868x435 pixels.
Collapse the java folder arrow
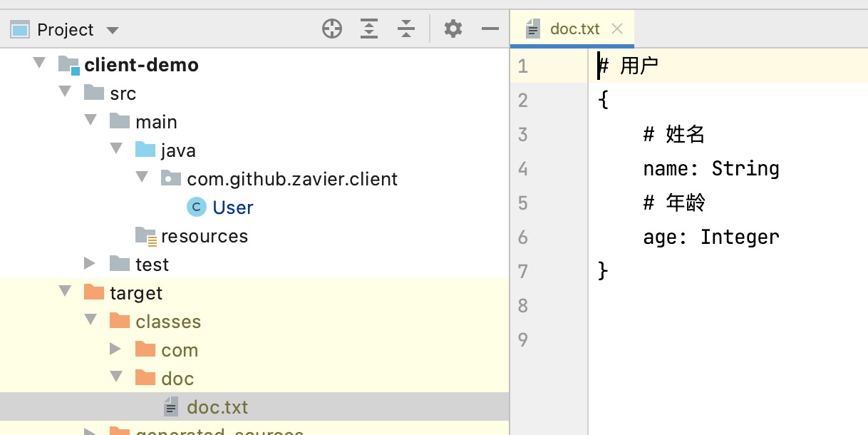pos(116,149)
